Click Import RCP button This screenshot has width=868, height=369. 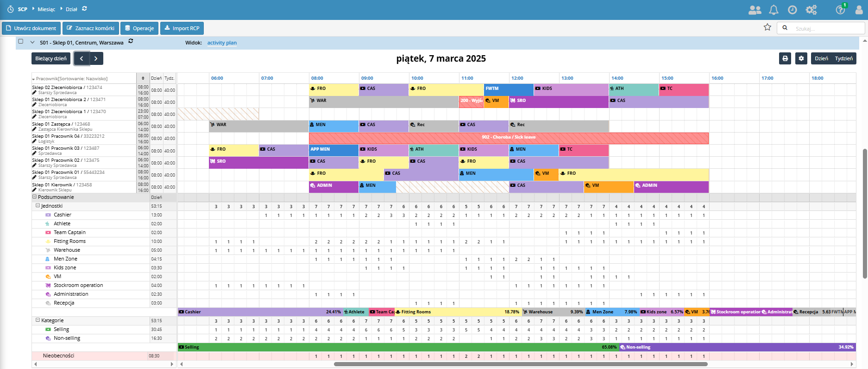182,28
